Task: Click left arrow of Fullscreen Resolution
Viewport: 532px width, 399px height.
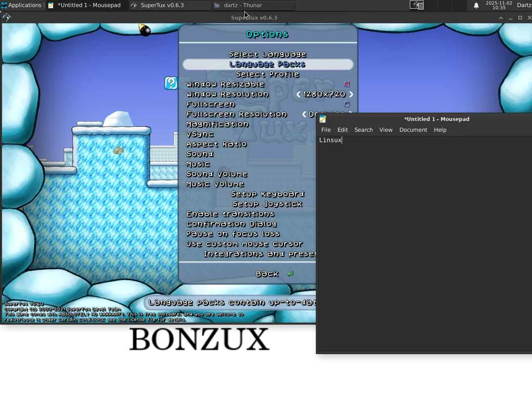Action: [304, 114]
